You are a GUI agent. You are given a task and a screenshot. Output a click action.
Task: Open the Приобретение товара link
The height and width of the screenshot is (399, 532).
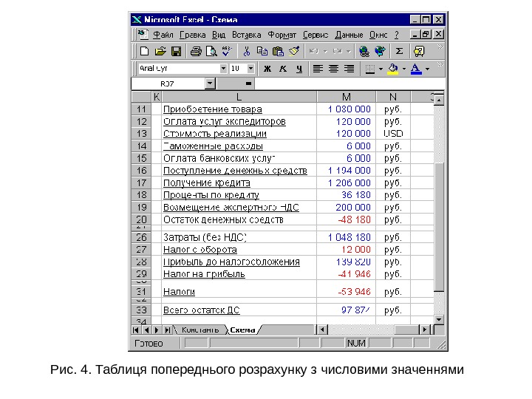[212, 109]
